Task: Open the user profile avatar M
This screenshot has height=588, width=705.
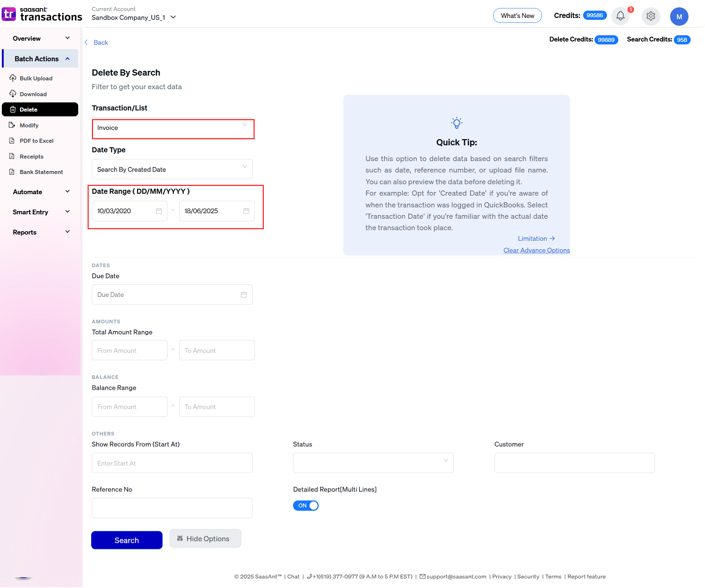Action: [679, 17]
